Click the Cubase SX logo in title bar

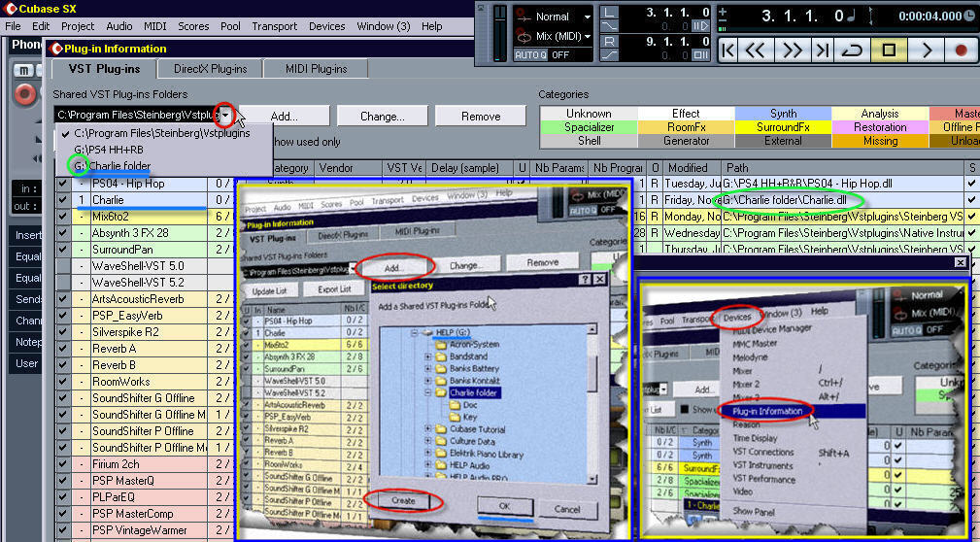(10, 9)
